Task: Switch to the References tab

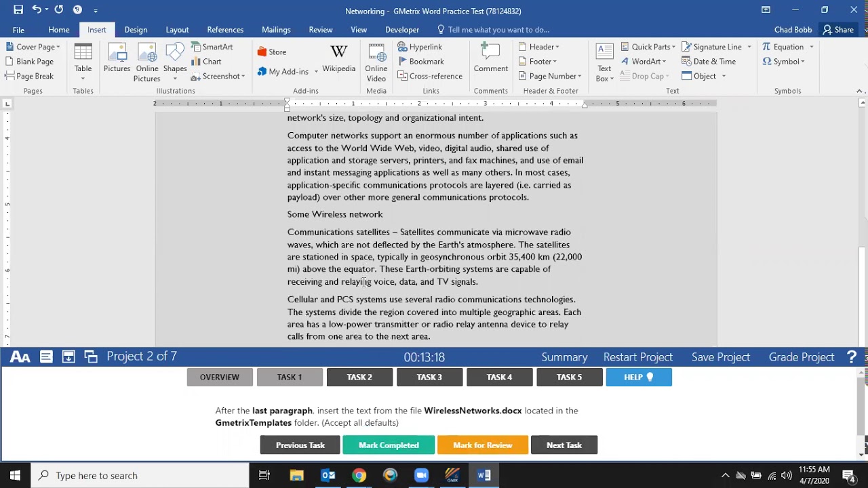Action: point(225,30)
